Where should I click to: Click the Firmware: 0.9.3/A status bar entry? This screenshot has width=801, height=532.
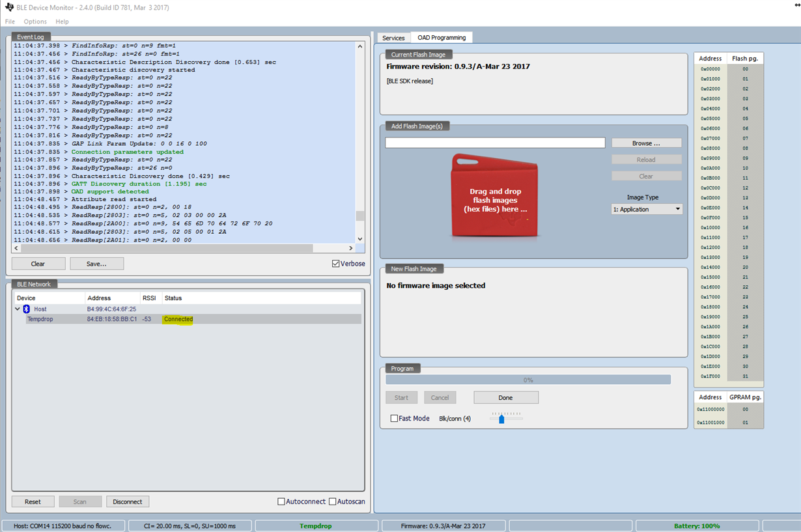coord(443,525)
